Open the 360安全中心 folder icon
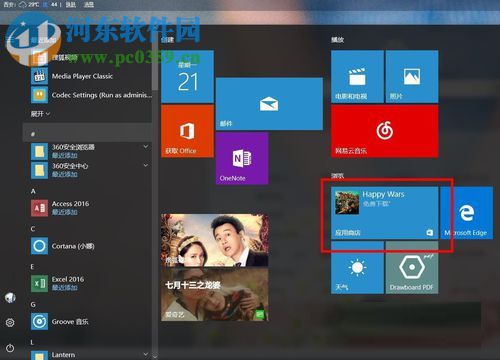This screenshot has height=360, width=500. (x=39, y=170)
